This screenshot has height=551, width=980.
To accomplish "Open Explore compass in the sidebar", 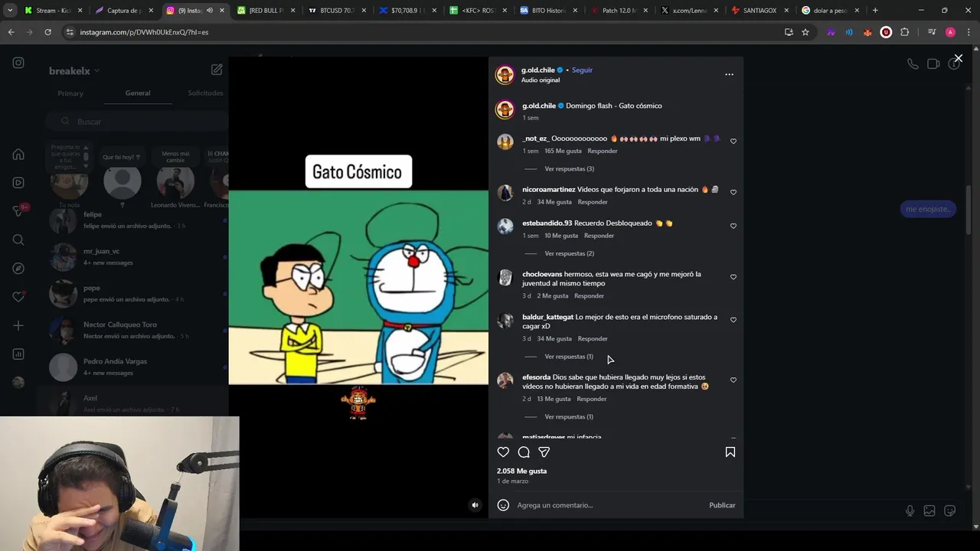I will click(x=18, y=269).
